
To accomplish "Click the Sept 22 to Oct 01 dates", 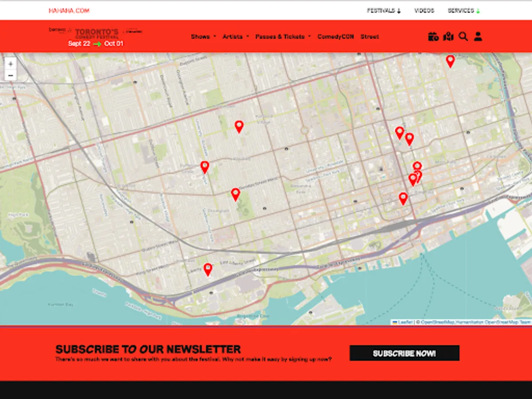I will [x=96, y=44].
